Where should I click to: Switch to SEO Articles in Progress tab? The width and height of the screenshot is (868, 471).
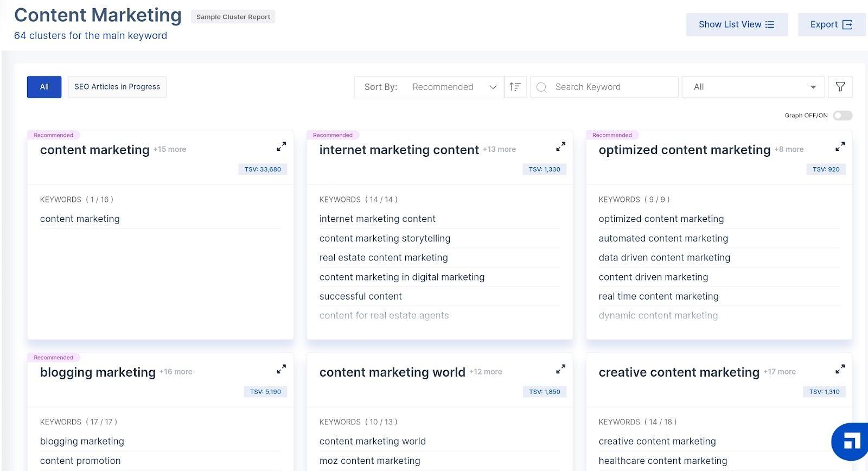(117, 87)
